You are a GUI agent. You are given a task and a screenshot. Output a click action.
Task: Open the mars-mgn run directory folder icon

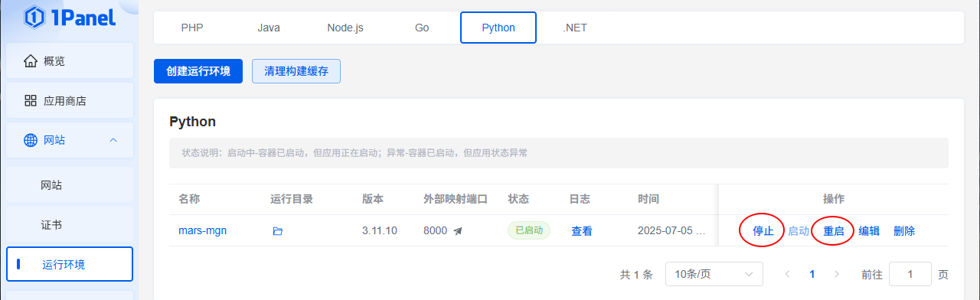pos(278,231)
